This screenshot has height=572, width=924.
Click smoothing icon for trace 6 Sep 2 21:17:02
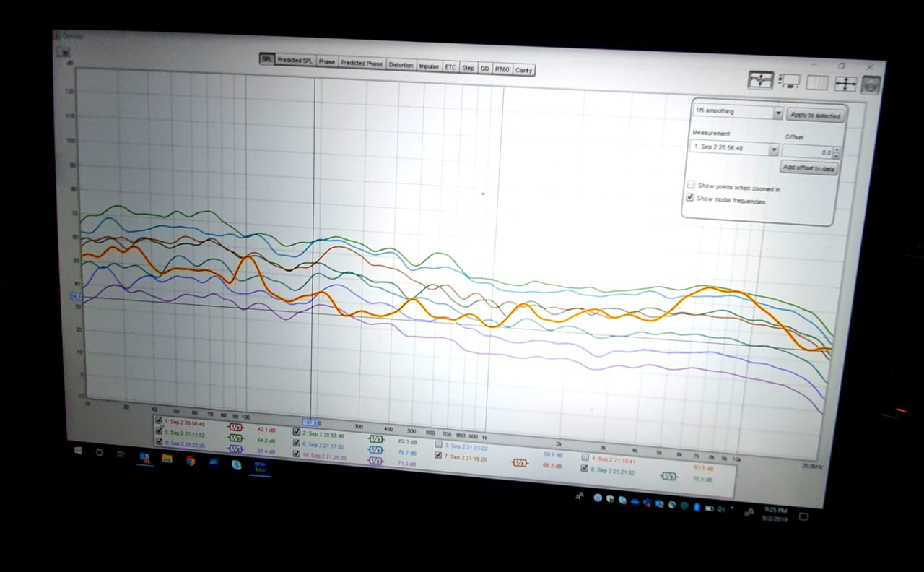pyautogui.click(x=376, y=449)
